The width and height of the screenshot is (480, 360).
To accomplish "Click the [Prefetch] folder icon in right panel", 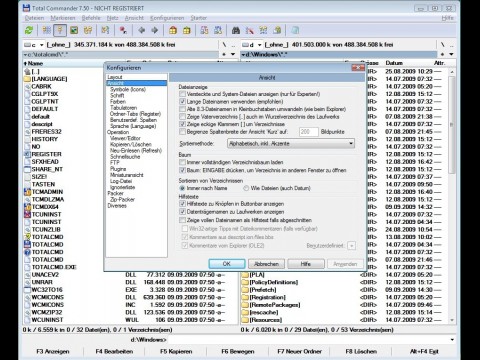I will click(x=245, y=290).
